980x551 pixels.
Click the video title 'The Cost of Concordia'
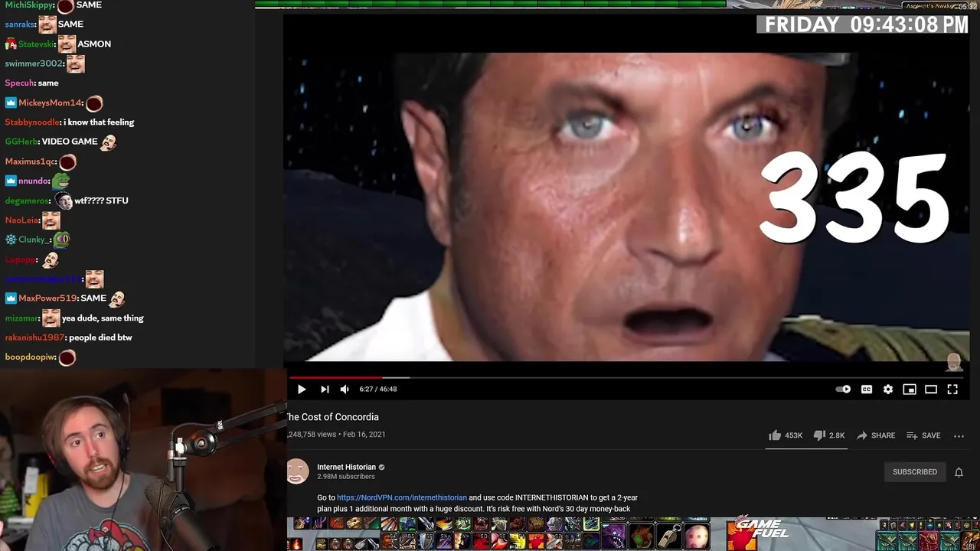(x=332, y=417)
